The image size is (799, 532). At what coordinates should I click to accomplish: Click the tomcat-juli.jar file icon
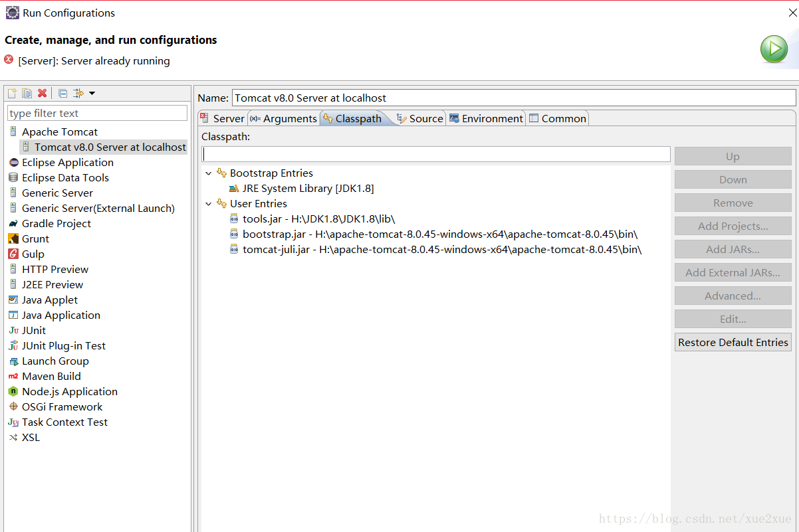tap(234, 249)
